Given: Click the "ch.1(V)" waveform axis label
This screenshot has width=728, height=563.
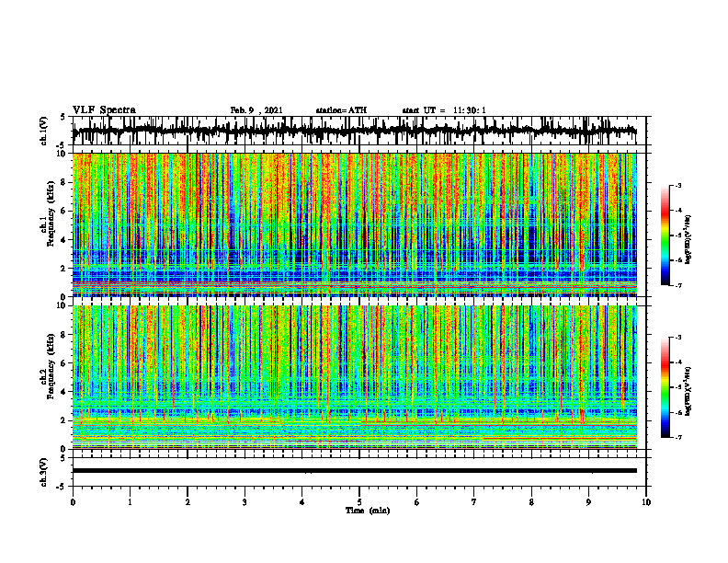Looking at the screenshot, I should pyautogui.click(x=43, y=131).
